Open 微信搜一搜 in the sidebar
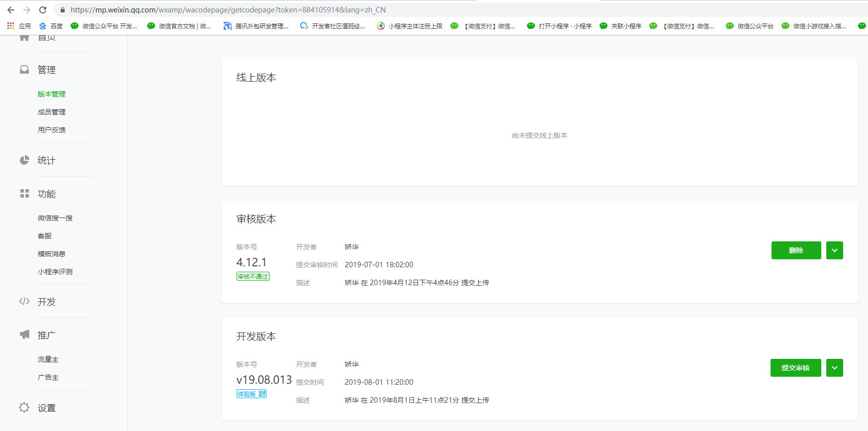 pos(55,218)
